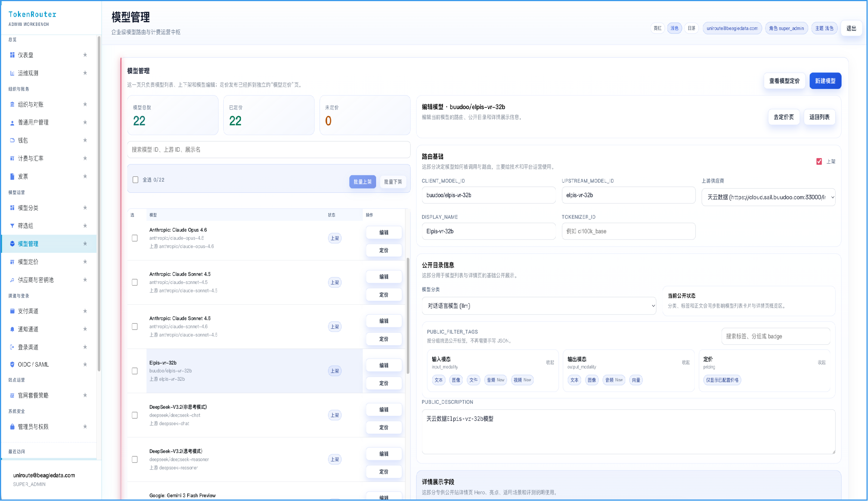Star the 运维观测 menu item as favorite

[85, 73]
